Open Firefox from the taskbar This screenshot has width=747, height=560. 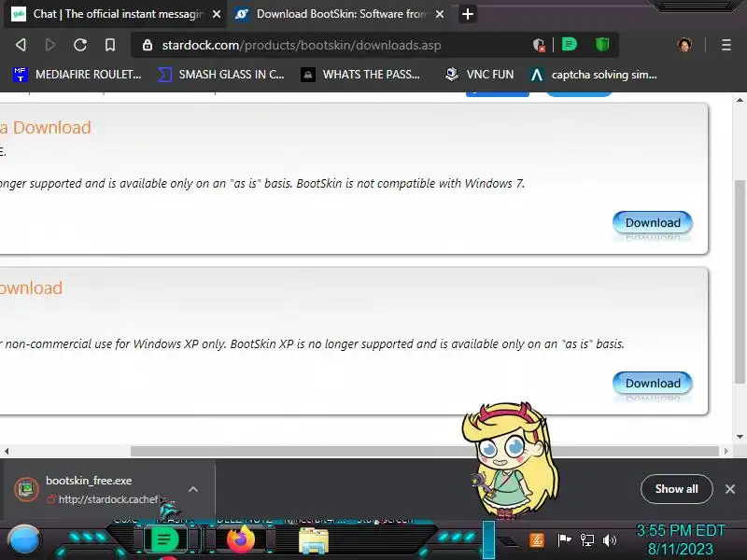[241, 540]
